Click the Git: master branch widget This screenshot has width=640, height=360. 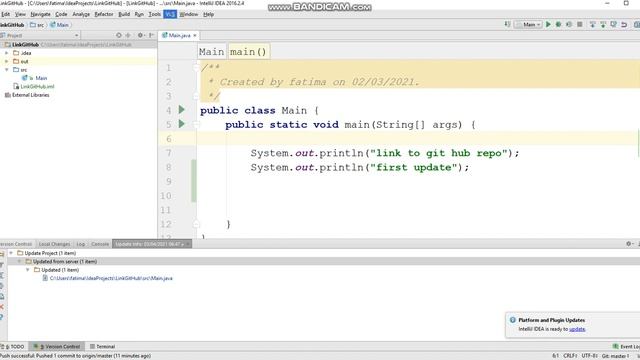616,356
